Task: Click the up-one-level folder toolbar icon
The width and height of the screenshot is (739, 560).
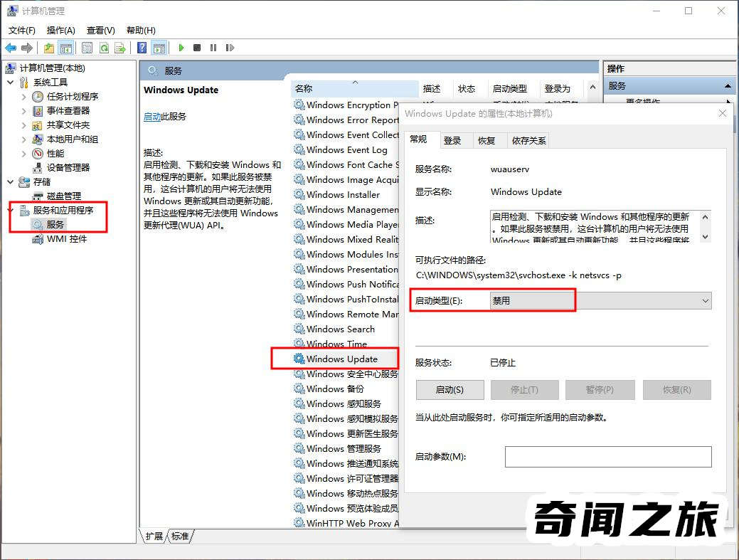Action: pyautogui.click(x=49, y=48)
